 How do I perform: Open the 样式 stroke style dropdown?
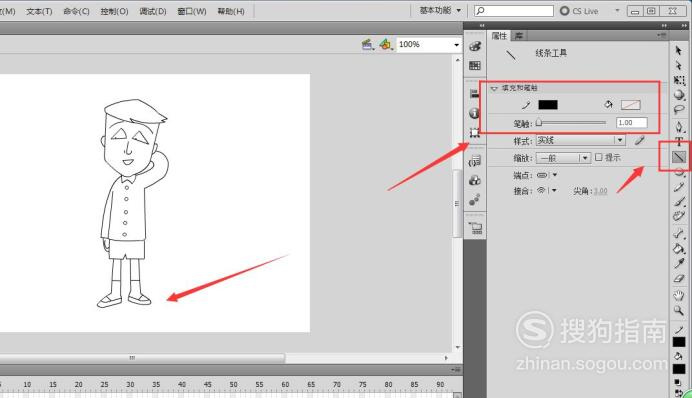point(580,140)
